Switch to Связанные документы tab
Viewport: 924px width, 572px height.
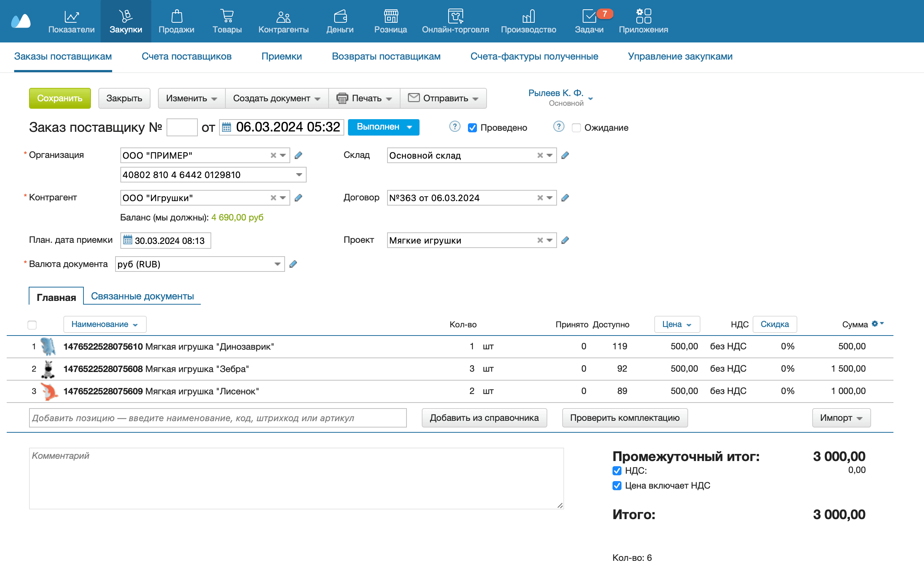[x=142, y=296]
